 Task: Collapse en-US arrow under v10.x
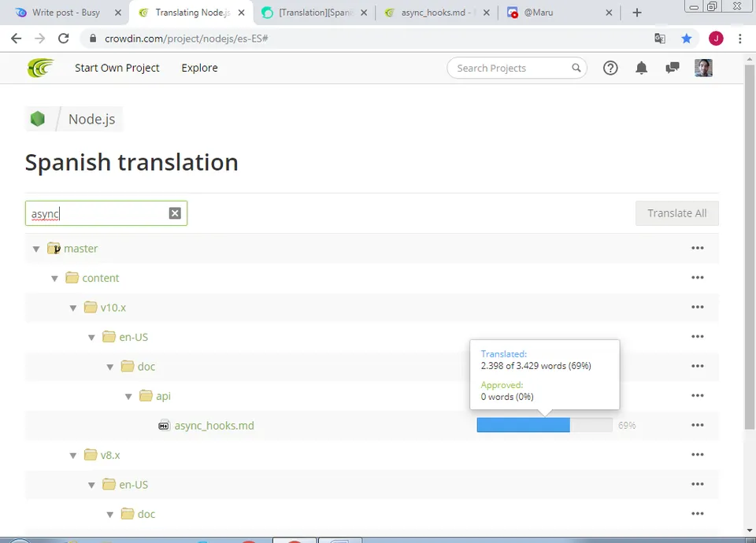(x=91, y=338)
